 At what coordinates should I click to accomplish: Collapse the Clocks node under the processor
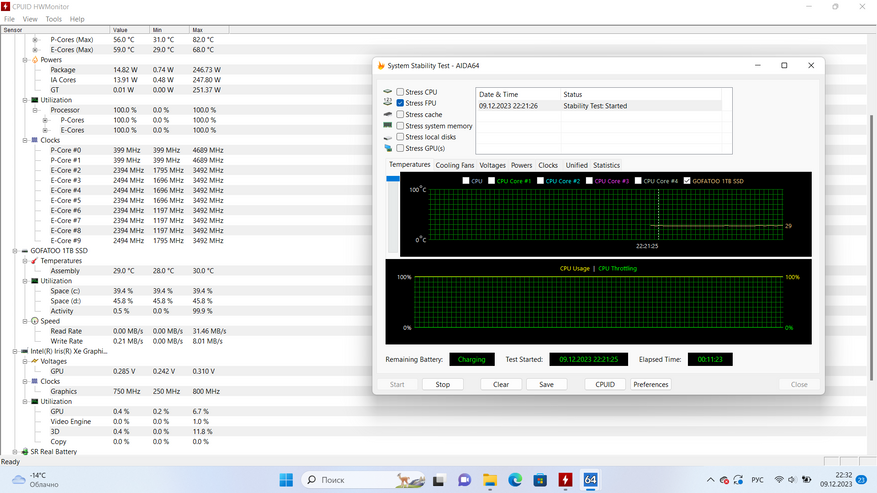tap(25, 140)
